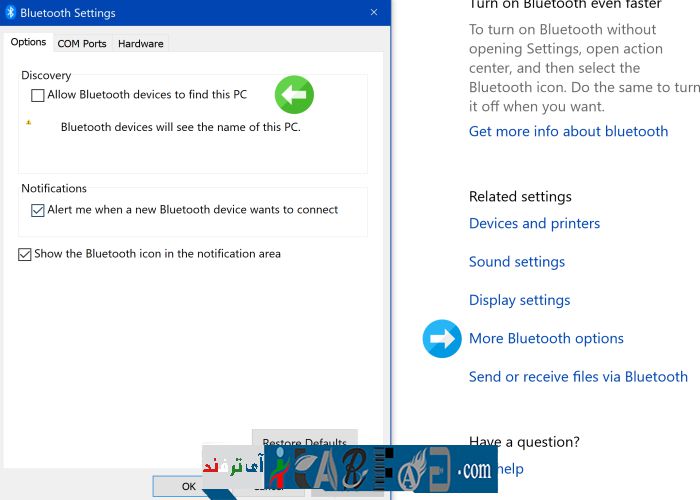Select the Options tab

pos(28,42)
